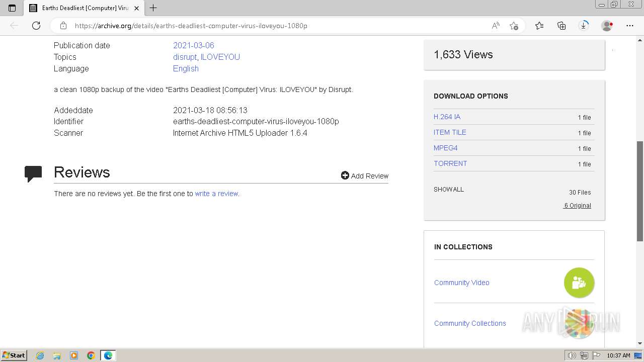Click the 30 Files count
Image resolution: width=644 pixels, height=362 pixels.
pyautogui.click(x=580, y=193)
